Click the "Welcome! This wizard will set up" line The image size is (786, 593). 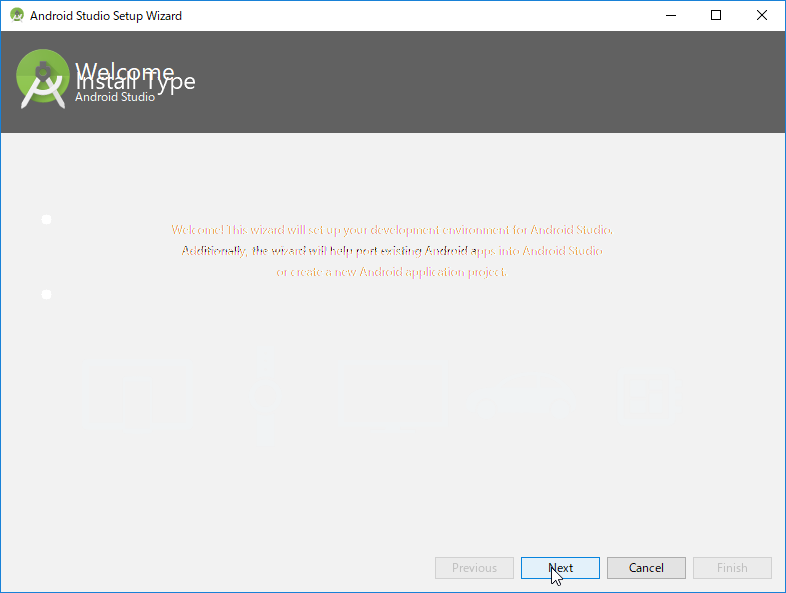[x=392, y=230]
